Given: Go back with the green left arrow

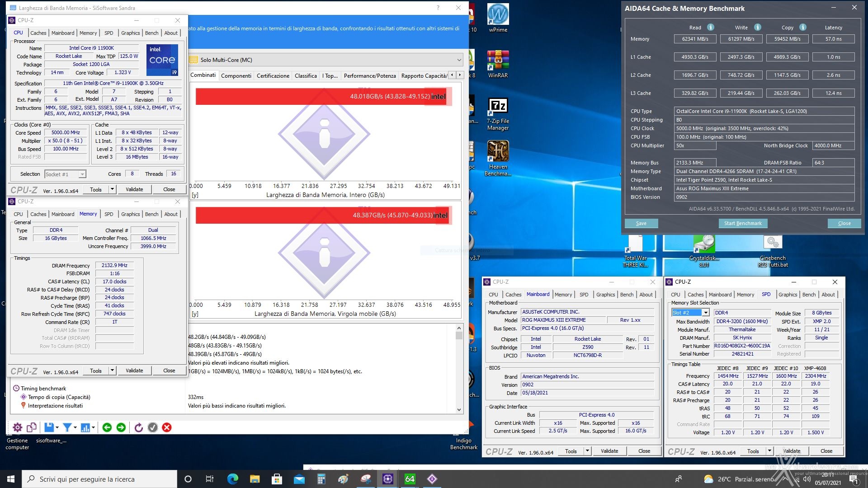Looking at the screenshot, I should tap(107, 427).
